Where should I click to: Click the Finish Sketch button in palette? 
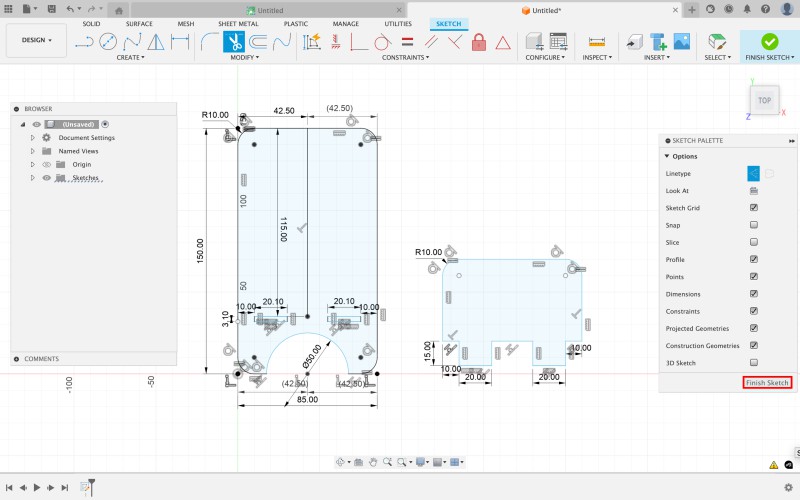767,383
